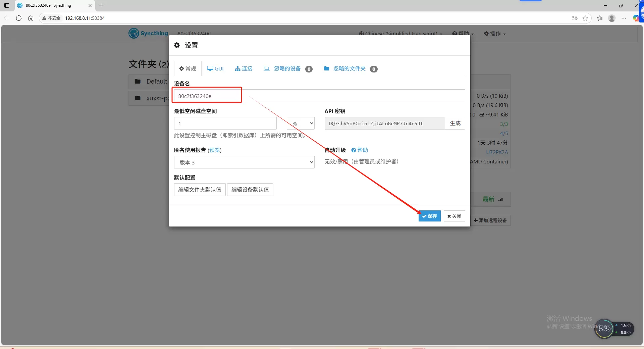Image resolution: width=644 pixels, height=349 pixels.
Task: Click 编辑文件夹默认值 button
Action: click(x=200, y=190)
